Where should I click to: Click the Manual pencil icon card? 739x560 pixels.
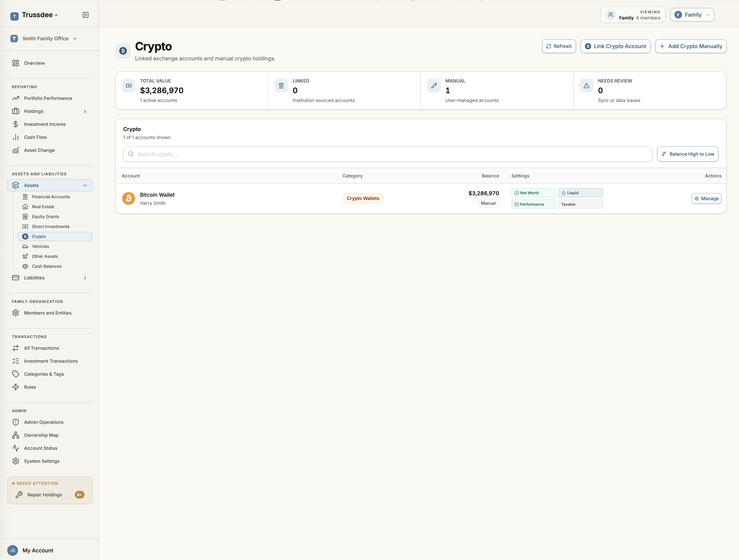click(434, 86)
